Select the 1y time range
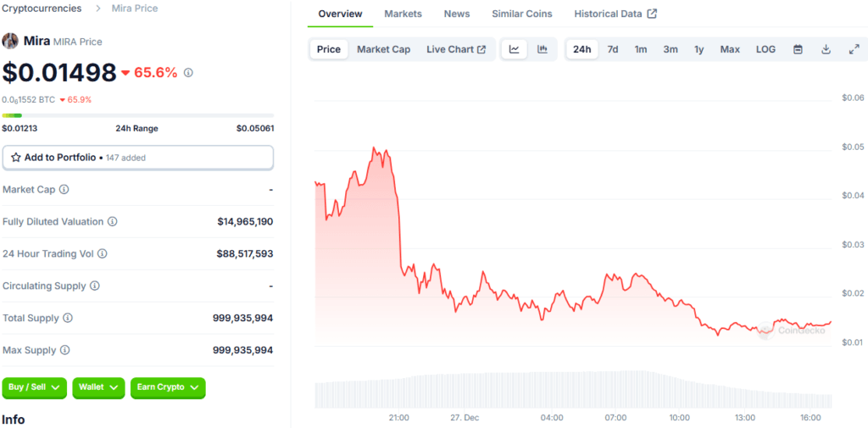This screenshot has width=868, height=428. point(699,49)
